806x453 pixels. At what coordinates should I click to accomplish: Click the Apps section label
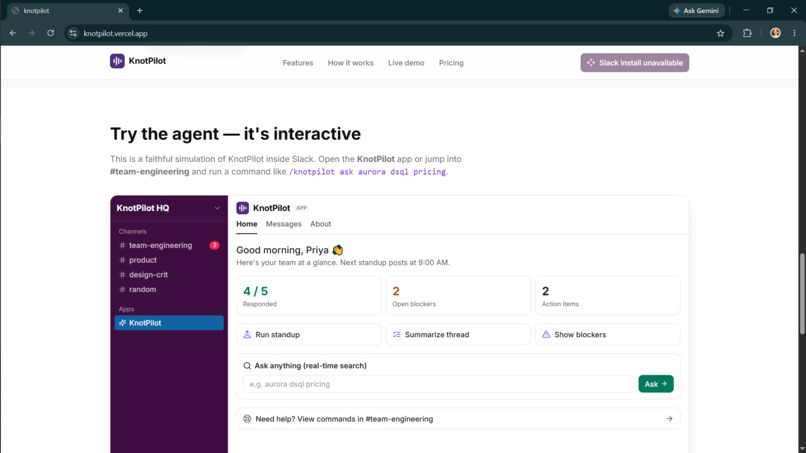126,309
